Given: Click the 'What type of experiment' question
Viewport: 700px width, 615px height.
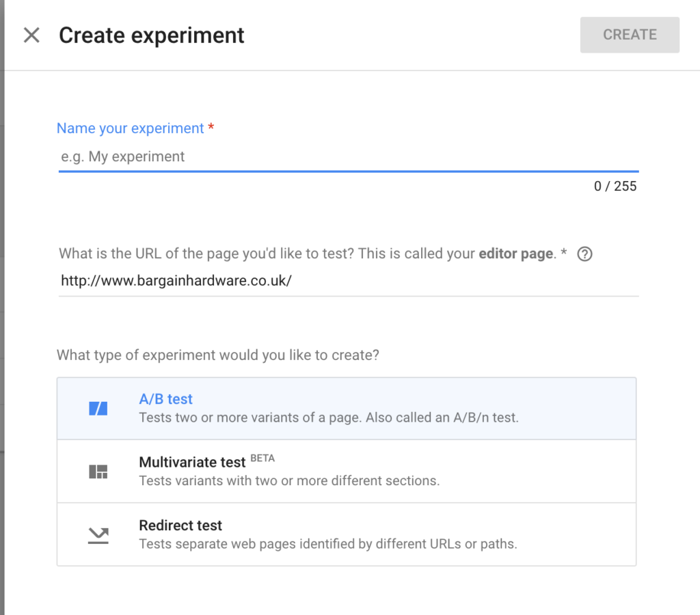Looking at the screenshot, I should click(217, 355).
